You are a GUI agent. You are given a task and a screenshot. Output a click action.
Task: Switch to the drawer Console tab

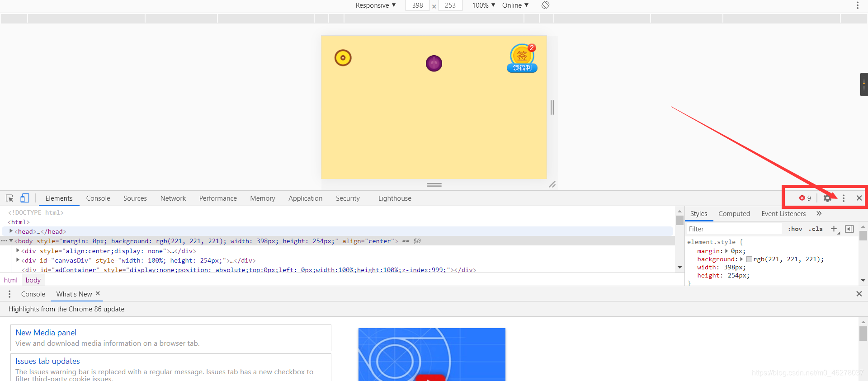click(x=33, y=294)
